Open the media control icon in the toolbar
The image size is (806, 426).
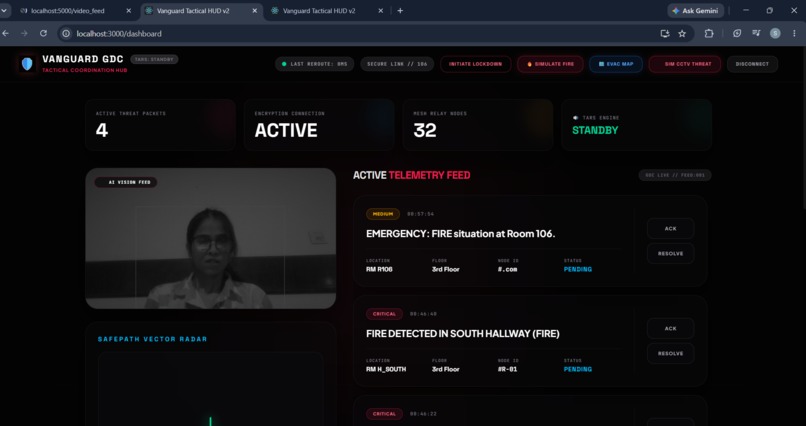756,33
